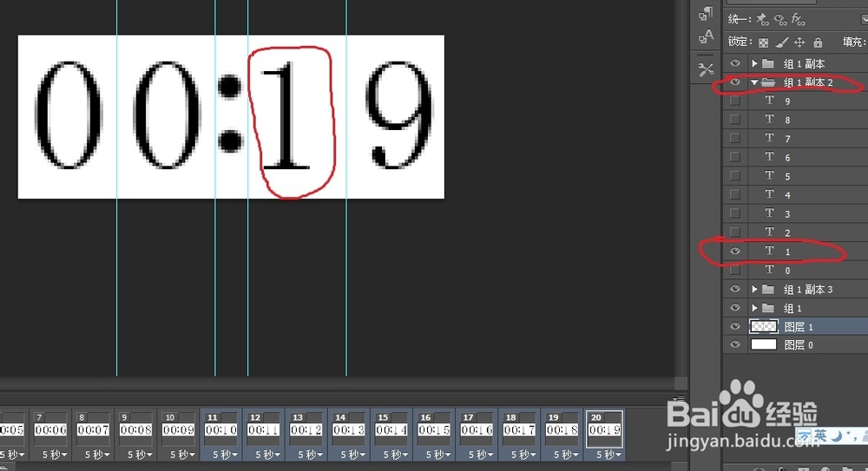Open frame 10 delay dropdown 5 秒

click(x=182, y=455)
